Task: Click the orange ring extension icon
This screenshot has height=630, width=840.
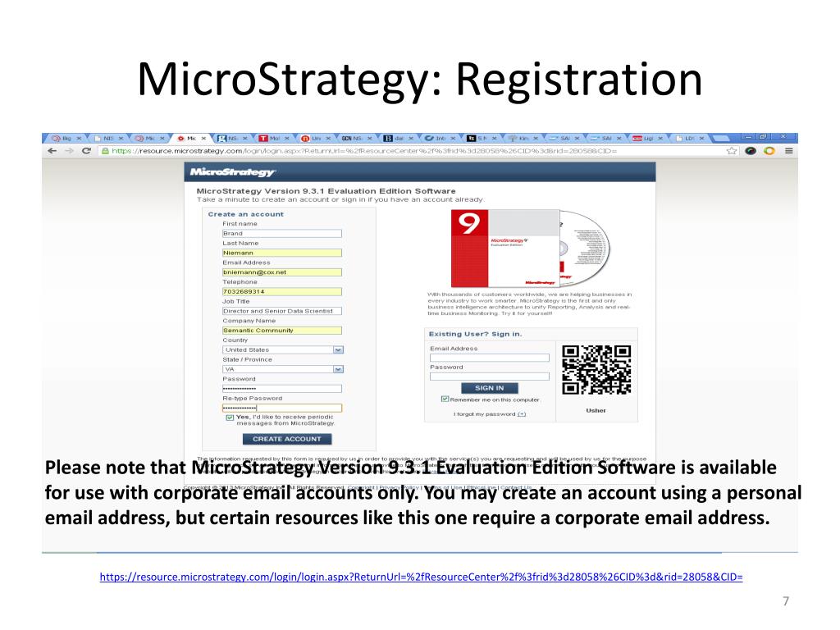Action: [x=769, y=151]
